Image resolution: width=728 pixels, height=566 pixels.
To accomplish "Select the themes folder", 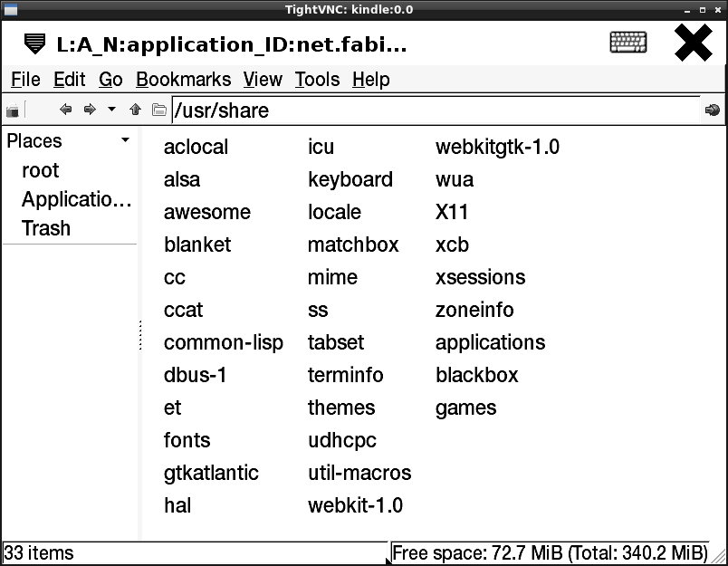I will 341,408.
